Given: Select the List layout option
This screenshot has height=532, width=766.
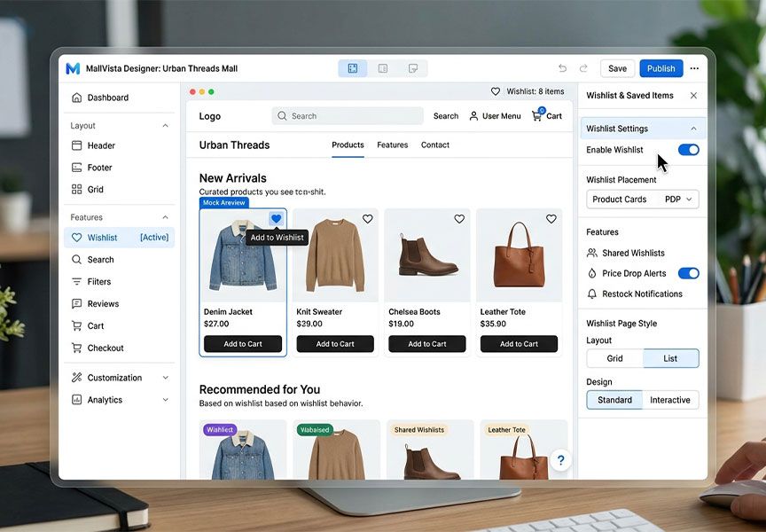Looking at the screenshot, I should pyautogui.click(x=671, y=358).
